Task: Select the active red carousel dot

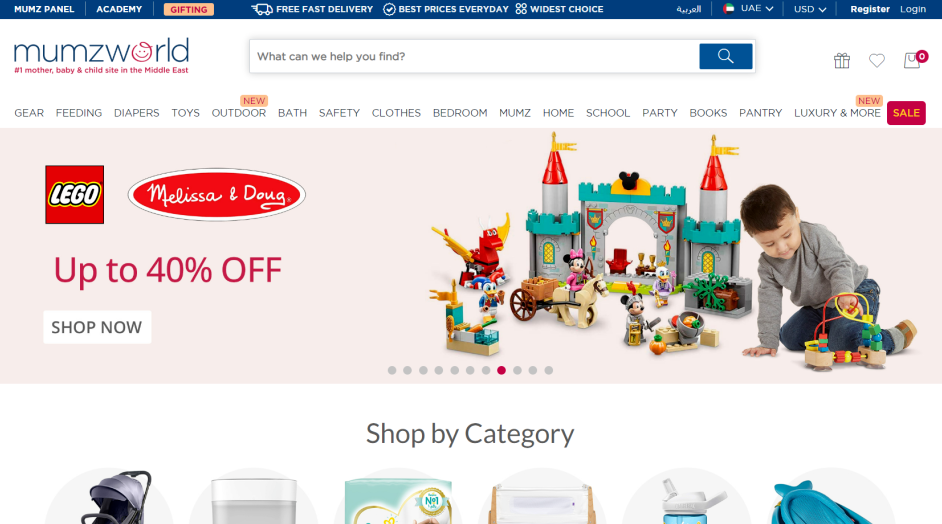Action: click(501, 370)
